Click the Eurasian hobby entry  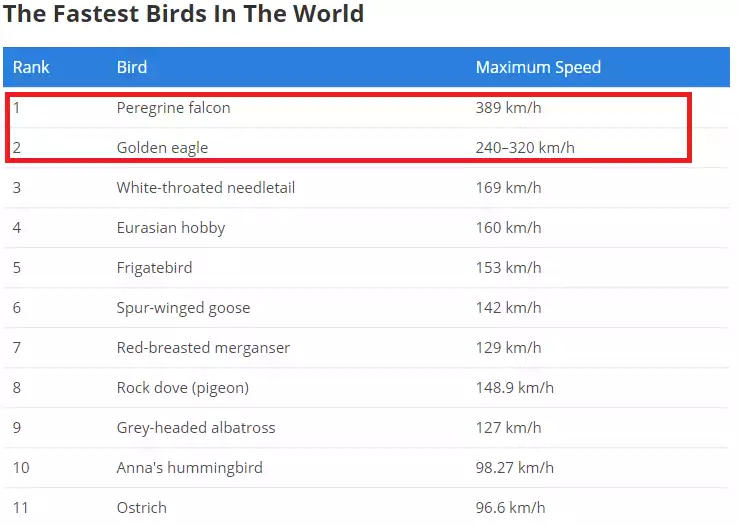click(x=171, y=228)
